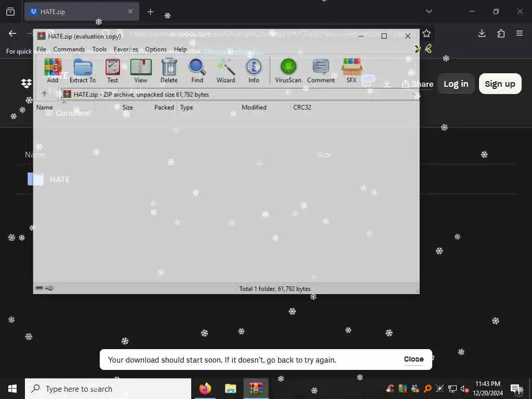The height and width of the screenshot is (399, 532).
Task: Bookmark this page with the star icon
Action: (x=427, y=33)
